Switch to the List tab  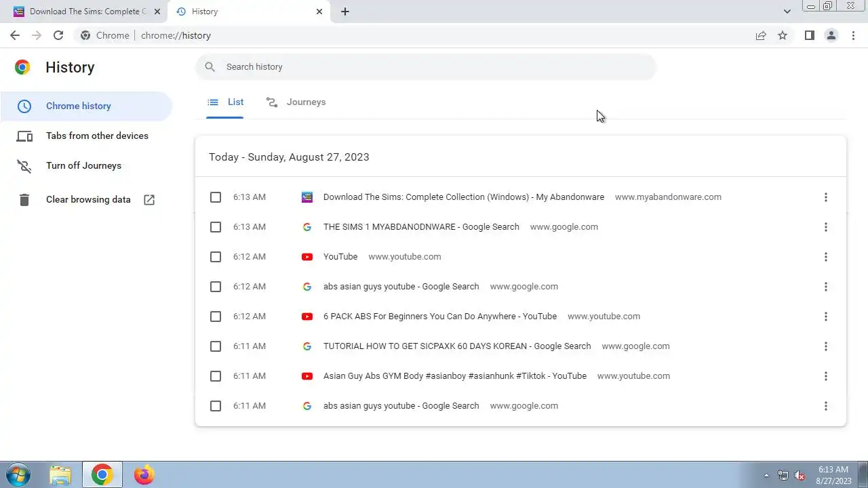coord(225,102)
